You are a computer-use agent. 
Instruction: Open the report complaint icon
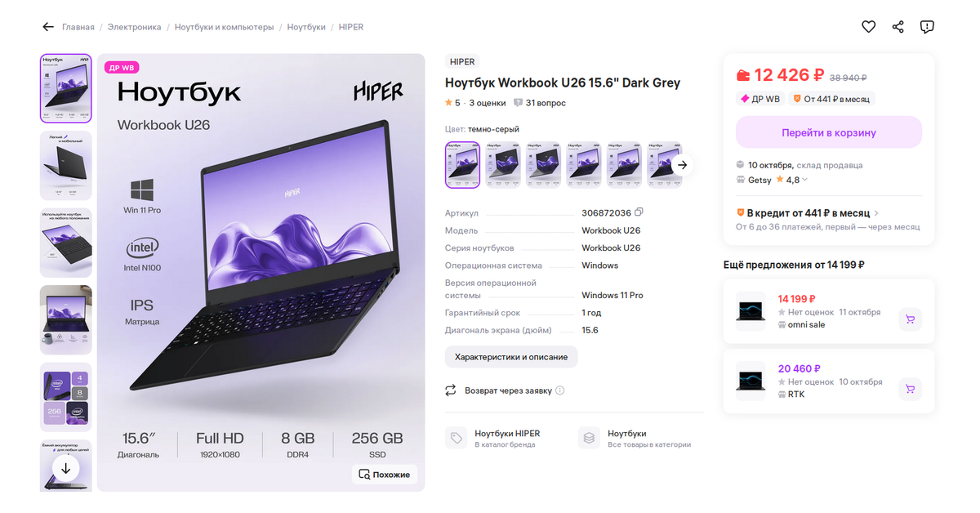pos(927,27)
